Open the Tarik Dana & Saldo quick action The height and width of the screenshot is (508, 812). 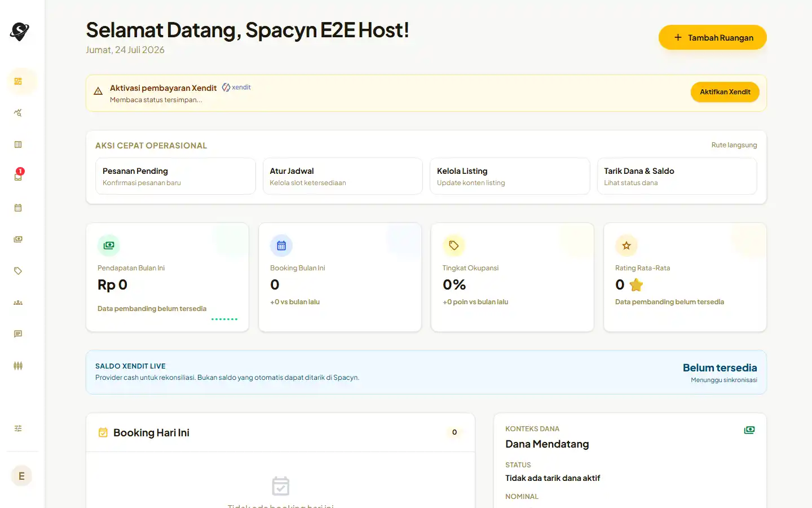pos(677,176)
